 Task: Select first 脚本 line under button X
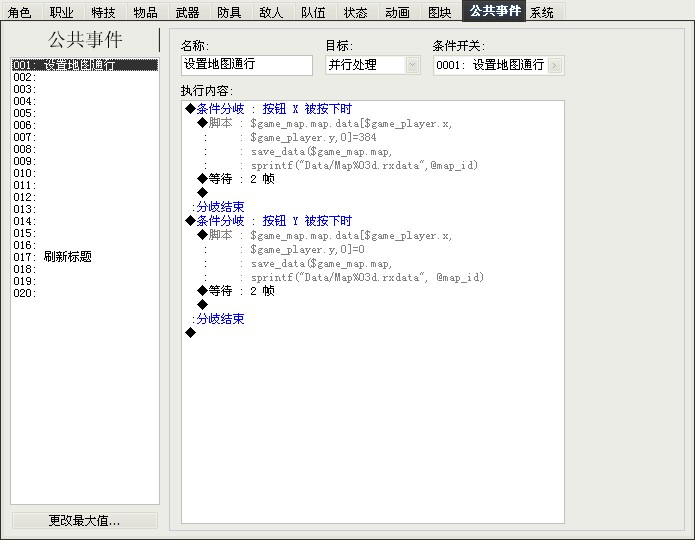pyautogui.click(x=325, y=123)
